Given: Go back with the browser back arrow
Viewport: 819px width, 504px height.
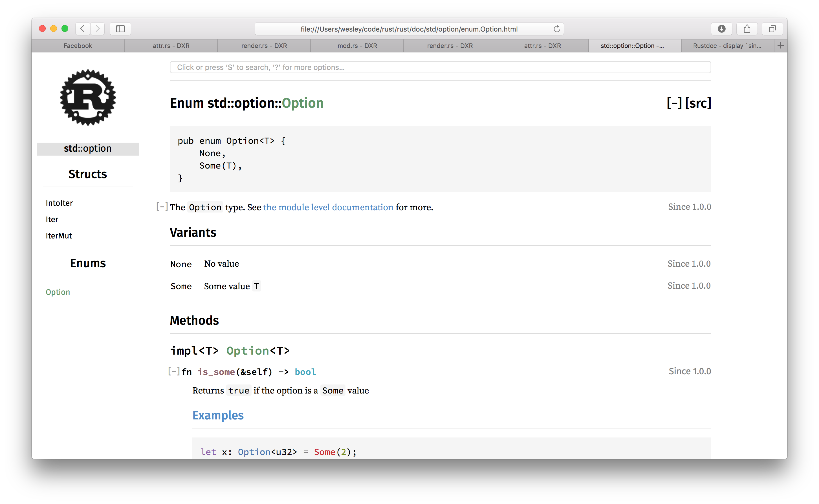Looking at the screenshot, I should click(x=82, y=29).
